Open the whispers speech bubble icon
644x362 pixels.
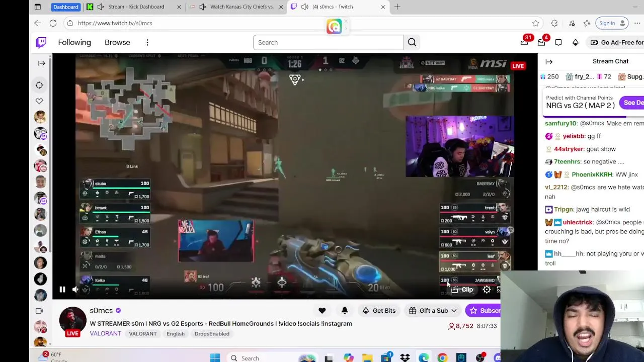(x=558, y=43)
